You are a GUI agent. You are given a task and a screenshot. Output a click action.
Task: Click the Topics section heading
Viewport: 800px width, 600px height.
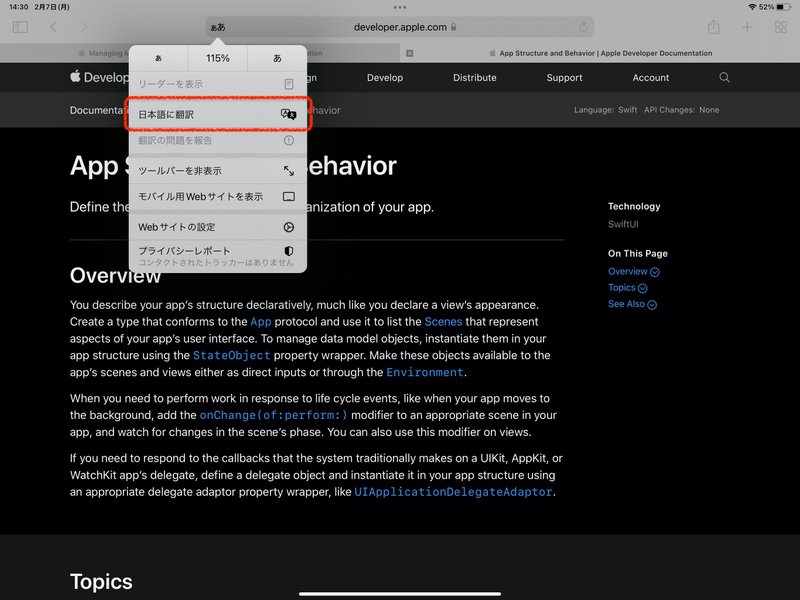(101, 582)
